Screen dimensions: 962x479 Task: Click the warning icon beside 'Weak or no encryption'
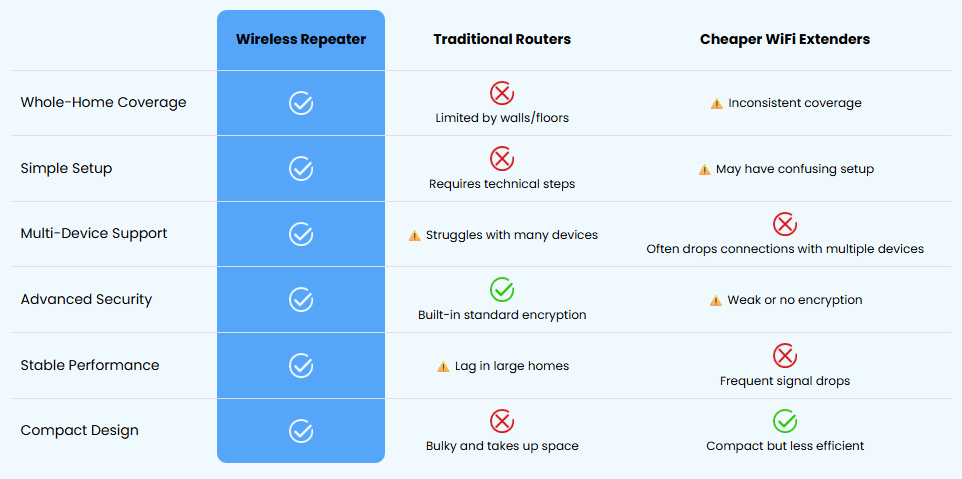pyautogui.click(x=715, y=301)
